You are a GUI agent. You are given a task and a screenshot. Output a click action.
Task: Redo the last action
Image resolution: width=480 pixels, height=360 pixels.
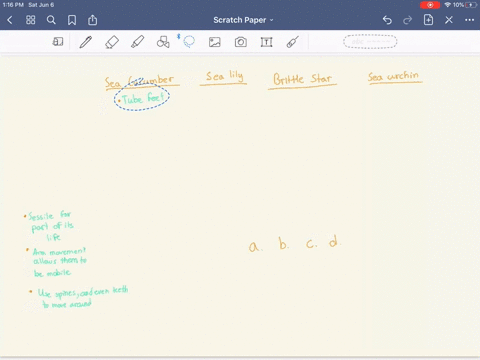click(x=407, y=20)
